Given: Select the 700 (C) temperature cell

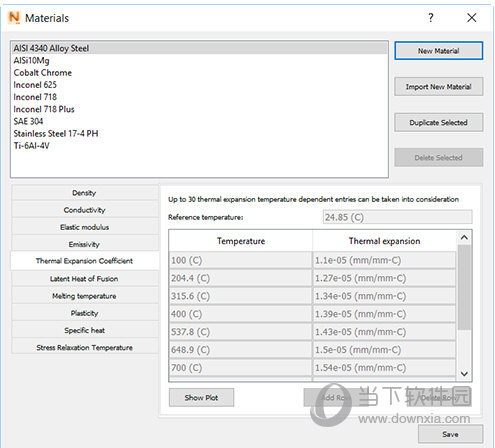Looking at the screenshot, I should [x=240, y=368].
